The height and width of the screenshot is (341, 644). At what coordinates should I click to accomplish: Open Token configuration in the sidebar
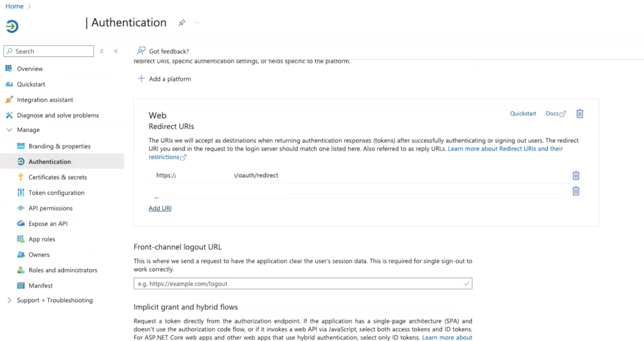click(x=56, y=193)
